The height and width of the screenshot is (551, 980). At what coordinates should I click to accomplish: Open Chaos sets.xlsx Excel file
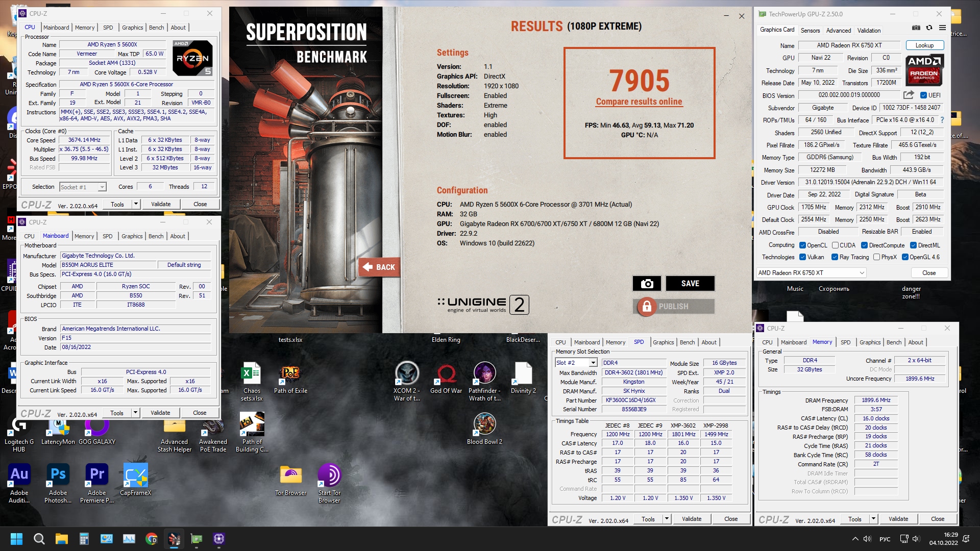252,382
